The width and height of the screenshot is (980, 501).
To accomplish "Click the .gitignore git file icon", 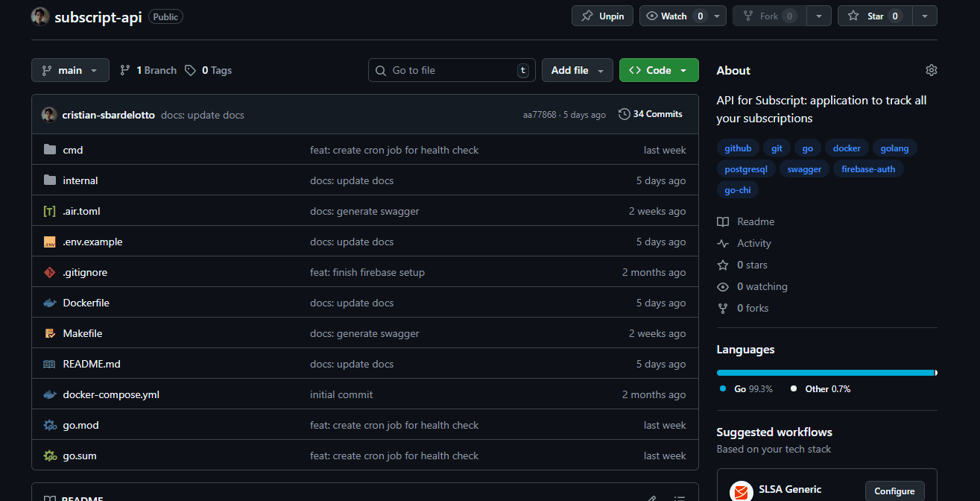I will pos(50,272).
